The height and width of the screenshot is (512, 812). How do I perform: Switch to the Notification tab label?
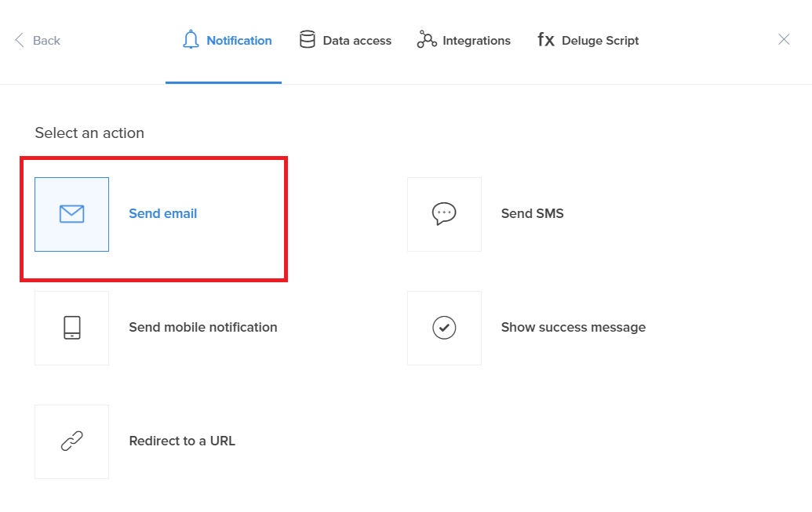coord(239,41)
